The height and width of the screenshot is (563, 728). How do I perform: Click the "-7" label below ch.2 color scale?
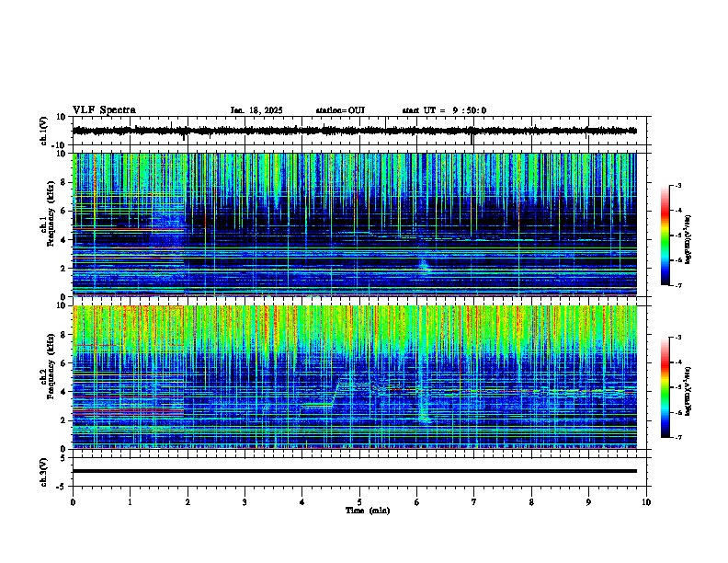click(x=677, y=437)
